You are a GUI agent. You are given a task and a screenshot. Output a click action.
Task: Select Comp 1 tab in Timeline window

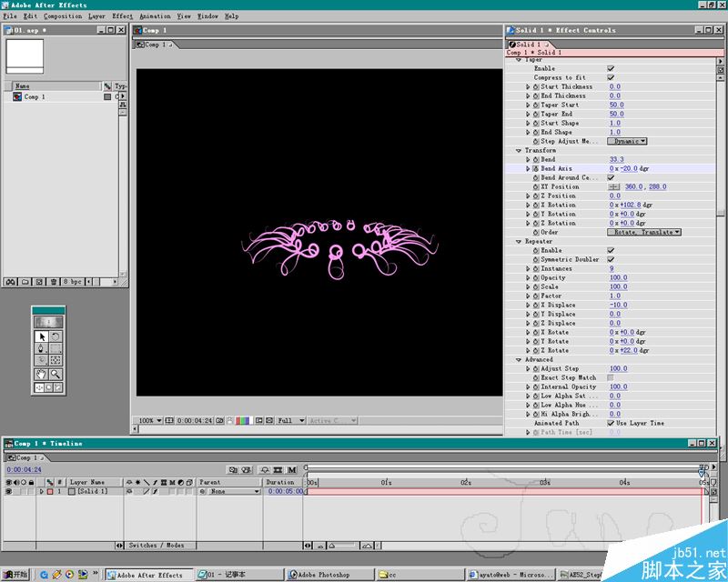click(x=26, y=457)
